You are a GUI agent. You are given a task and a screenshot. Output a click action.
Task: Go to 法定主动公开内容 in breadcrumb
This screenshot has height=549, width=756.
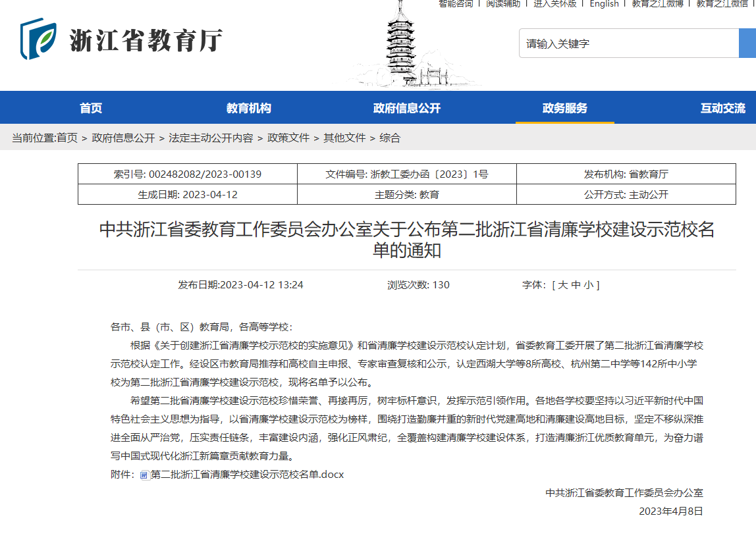(211, 138)
